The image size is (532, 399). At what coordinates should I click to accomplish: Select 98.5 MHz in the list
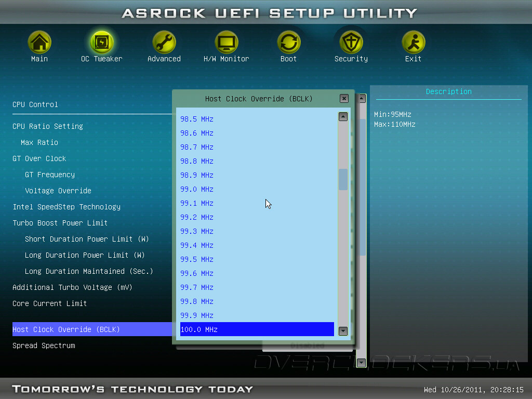coord(197,119)
